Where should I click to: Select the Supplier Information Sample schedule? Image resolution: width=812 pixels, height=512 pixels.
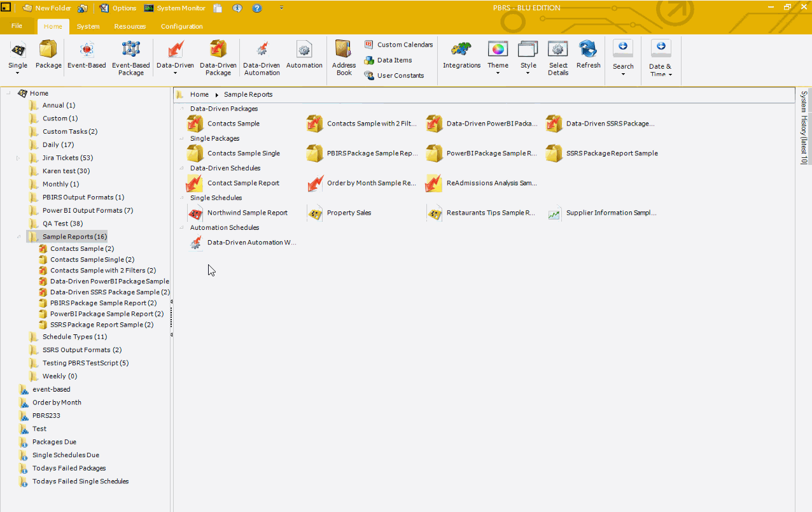(601, 213)
